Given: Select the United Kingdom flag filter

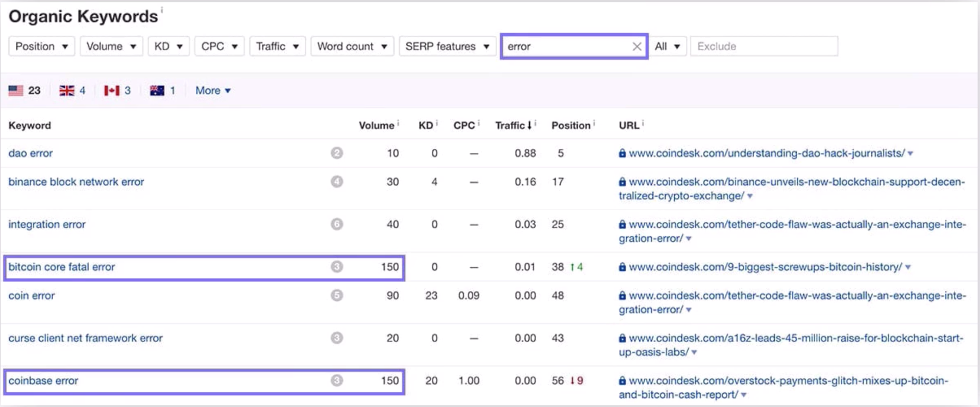Looking at the screenshot, I should (x=72, y=91).
